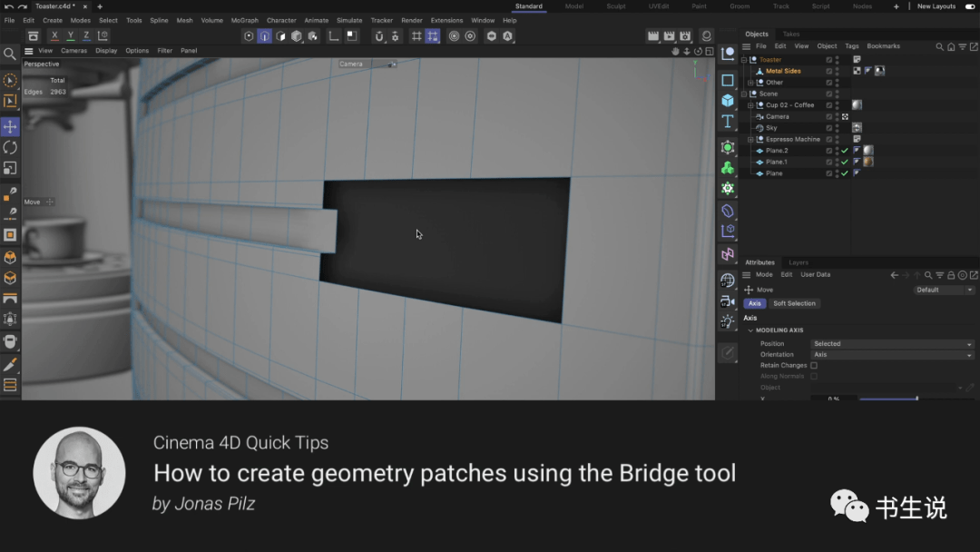Screen dimensions: 980x552
Task: Open Object Manager filter icon
Action: [x=963, y=46]
